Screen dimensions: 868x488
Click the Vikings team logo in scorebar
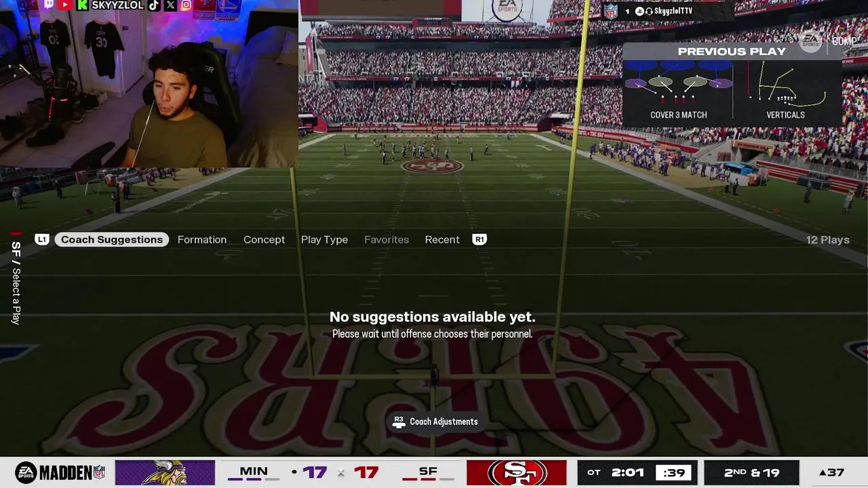tap(165, 472)
